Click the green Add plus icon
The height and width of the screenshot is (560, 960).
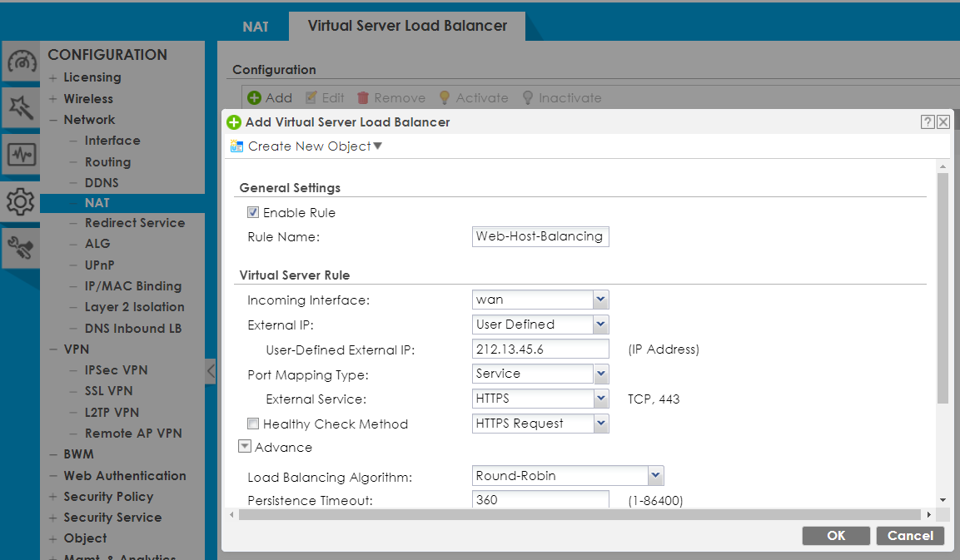click(x=254, y=98)
